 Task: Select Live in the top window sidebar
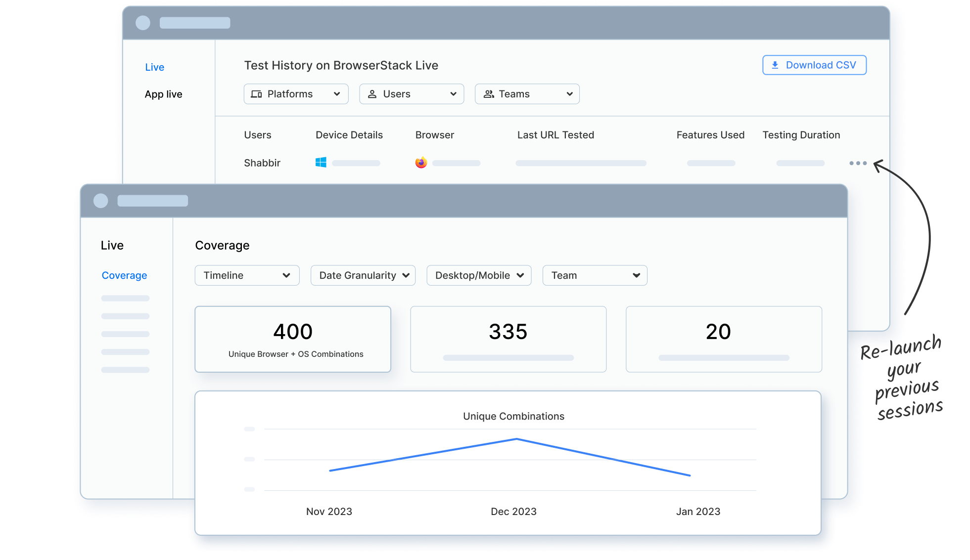(155, 67)
